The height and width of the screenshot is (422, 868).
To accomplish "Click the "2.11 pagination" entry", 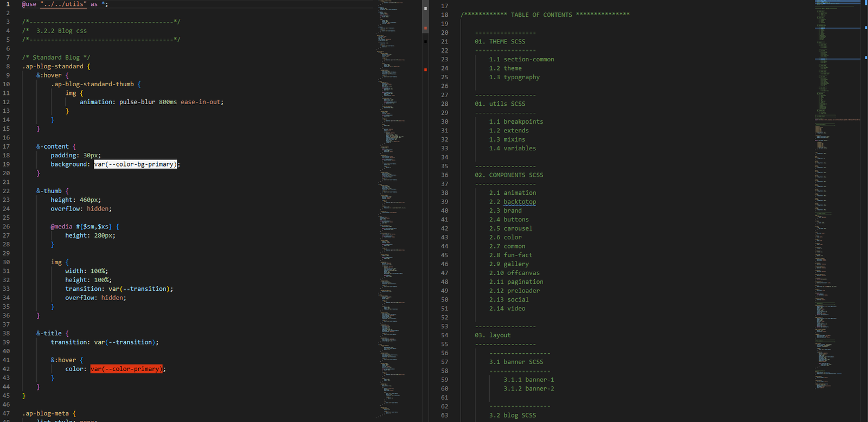I will click(x=516, y=282).
